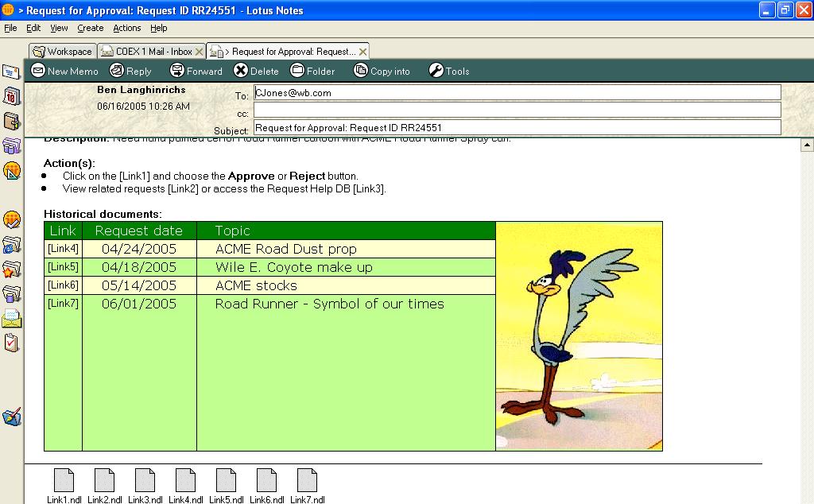Open the Databases bookmark icon in sidebar
The image size is (814, 504).
pyautogui.click(x=11, y=145)
